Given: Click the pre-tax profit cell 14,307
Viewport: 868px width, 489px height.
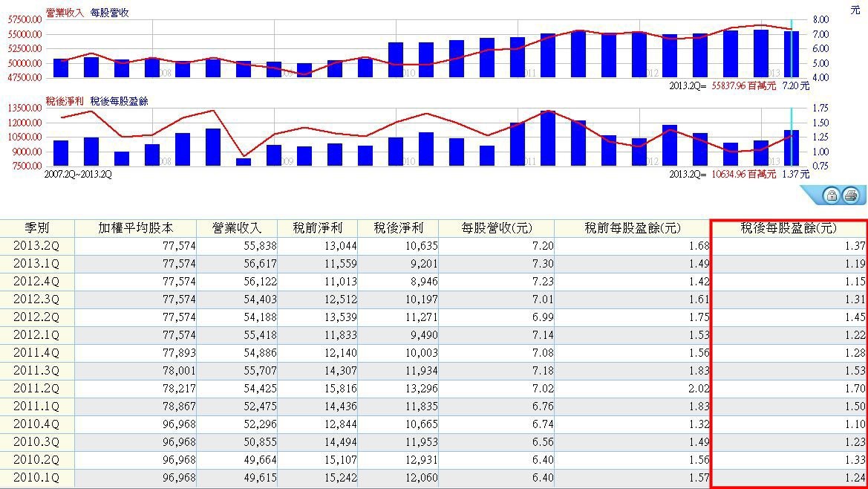Looking at the screenshot, I should coord(318,371).
